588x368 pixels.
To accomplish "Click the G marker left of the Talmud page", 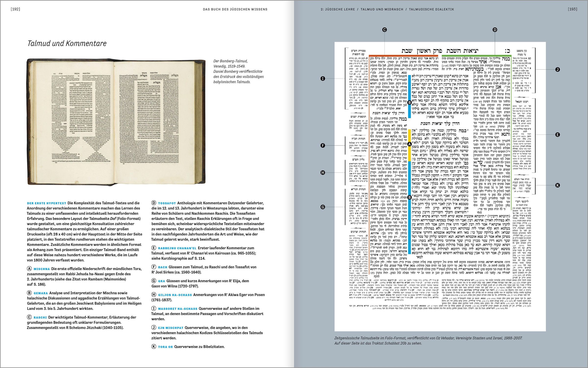I will [x=323, y=207].
